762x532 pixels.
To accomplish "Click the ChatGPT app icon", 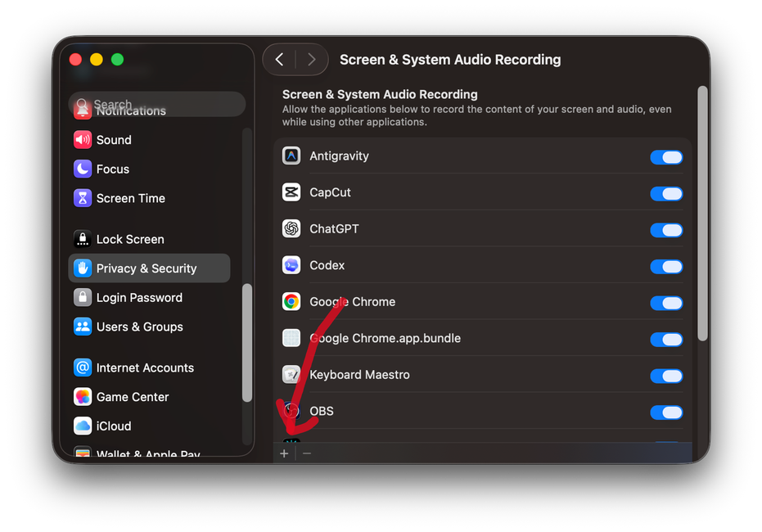I will coord(291,228).
